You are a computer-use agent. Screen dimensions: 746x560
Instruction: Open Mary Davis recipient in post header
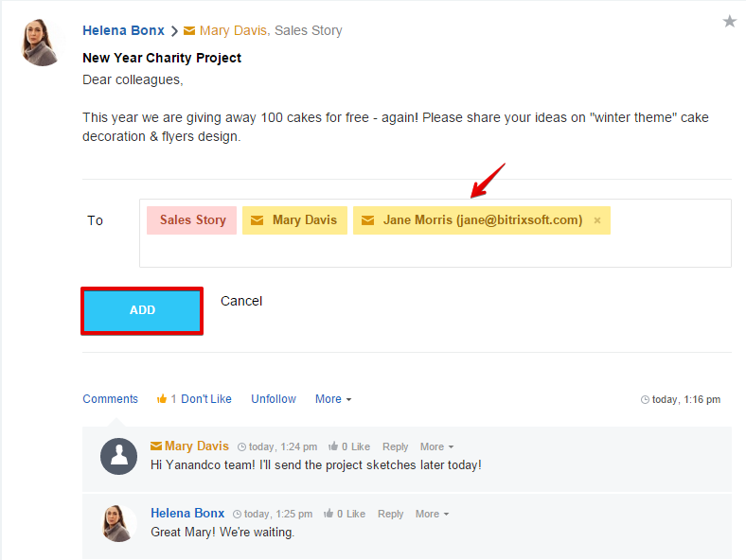[233, 30]
